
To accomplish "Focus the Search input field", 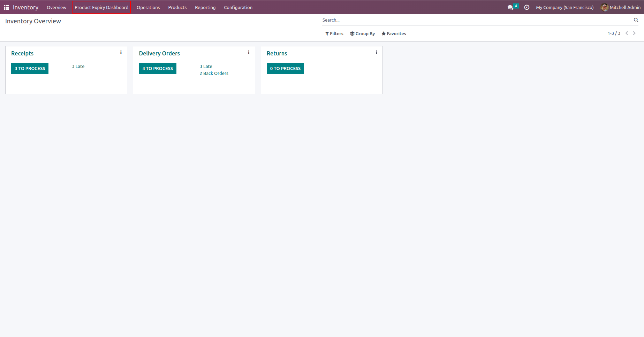I will click(x=477, y=20).
